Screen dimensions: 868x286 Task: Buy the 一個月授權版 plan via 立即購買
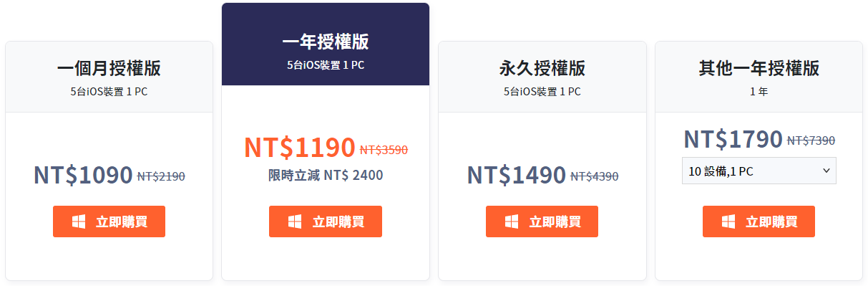109,221
